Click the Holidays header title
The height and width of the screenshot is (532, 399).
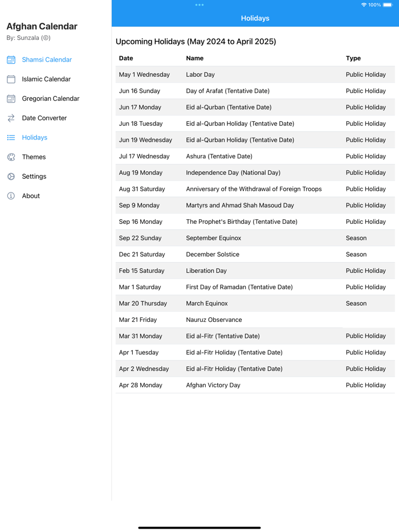point(255,18)
